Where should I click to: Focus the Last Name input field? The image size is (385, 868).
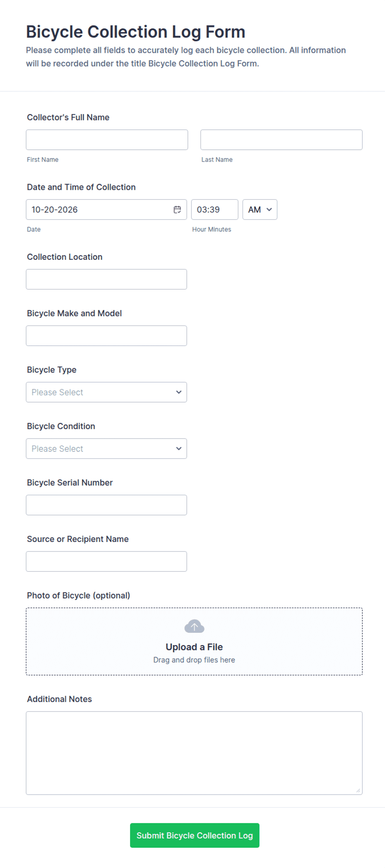tap(282, 140)
